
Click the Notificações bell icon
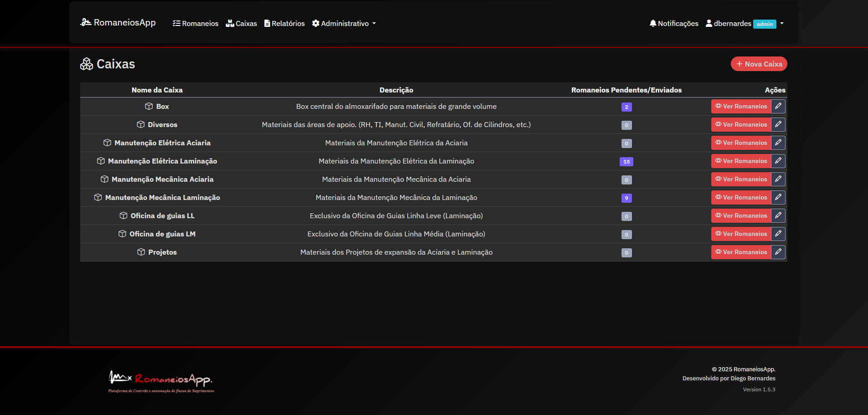point(652,23)
